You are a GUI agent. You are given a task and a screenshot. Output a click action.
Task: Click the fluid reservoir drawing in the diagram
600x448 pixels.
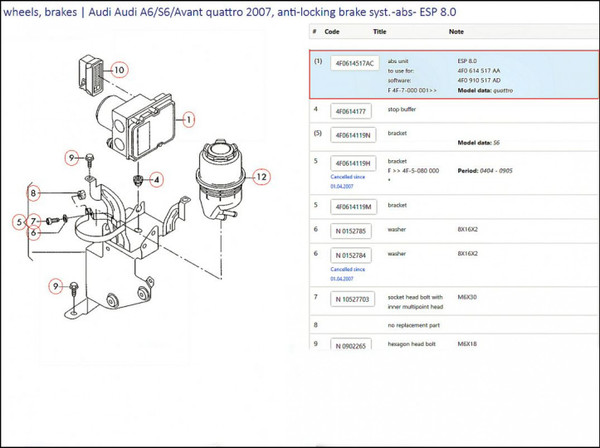pyautogui.click(x=219, y=180)
